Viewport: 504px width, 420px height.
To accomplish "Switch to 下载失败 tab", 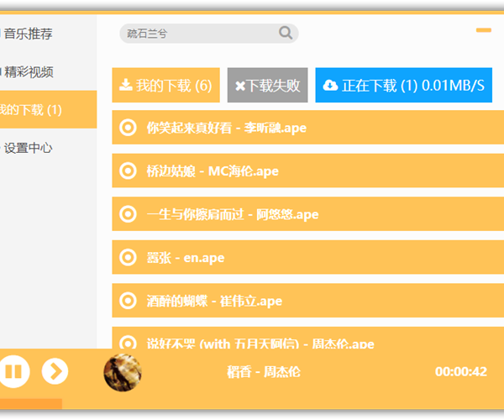I will (x=267, y=86).
